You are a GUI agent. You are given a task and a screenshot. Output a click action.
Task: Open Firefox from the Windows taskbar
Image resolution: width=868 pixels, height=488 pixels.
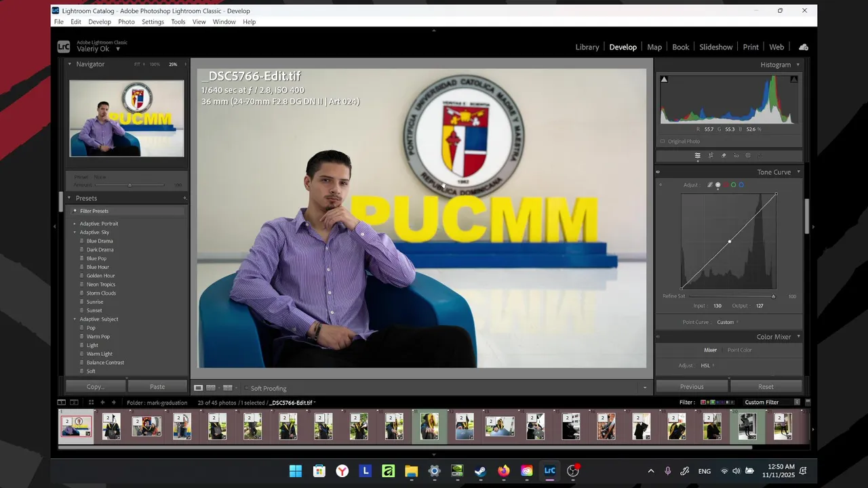[504, 470]
